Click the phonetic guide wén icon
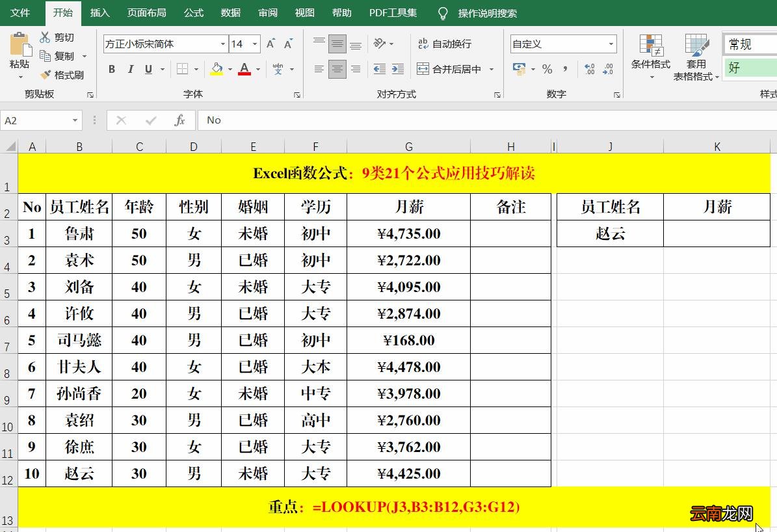 tap(278, 69)
